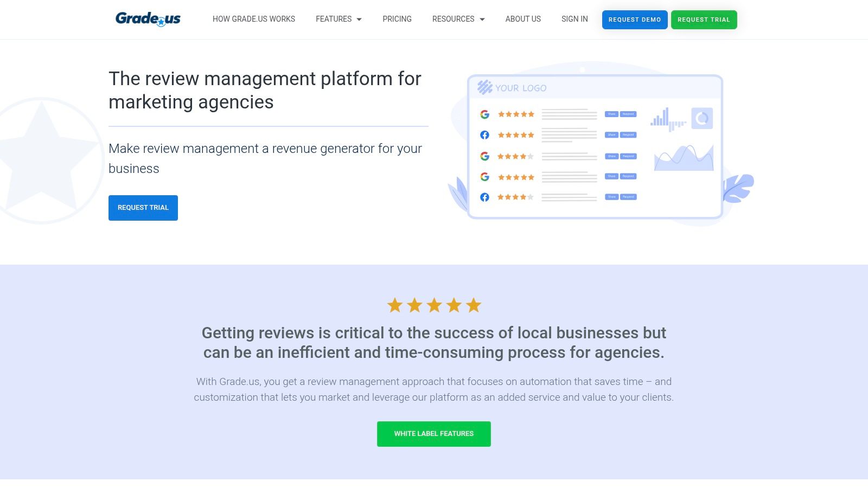Screen dimensions: 868x488
Task: Click the Google icon in the top review row
Action: pyautogui.click(x=484, y=114)
